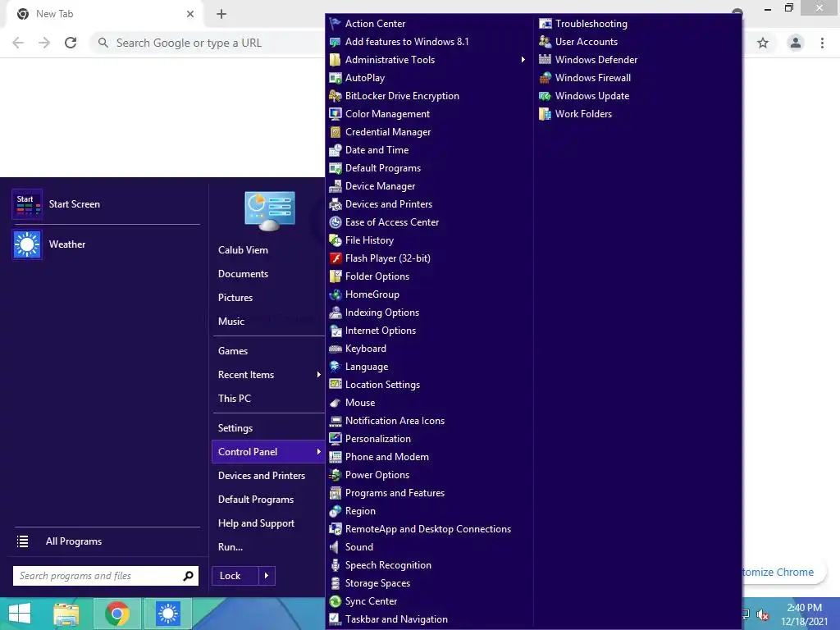Image resolution: width=840 pixels, height=630 pixels.
Task: Click the Windows Update icon
Action: tap(545, 96)
